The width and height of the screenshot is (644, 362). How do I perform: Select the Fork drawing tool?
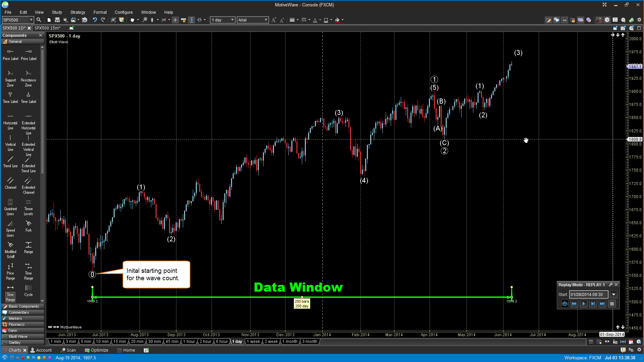(29, 226)
